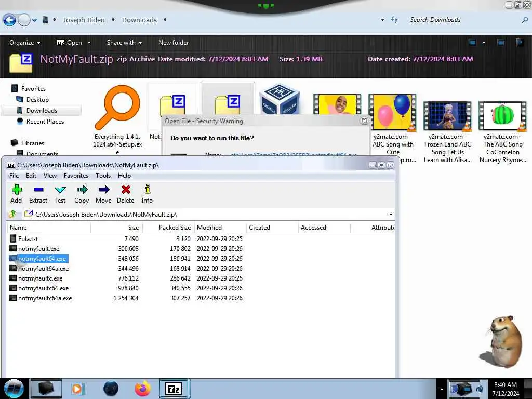The width and height of the screenshot is (532, 399).
Task: Select Libraries in the navigation pane
Action: 33,143
